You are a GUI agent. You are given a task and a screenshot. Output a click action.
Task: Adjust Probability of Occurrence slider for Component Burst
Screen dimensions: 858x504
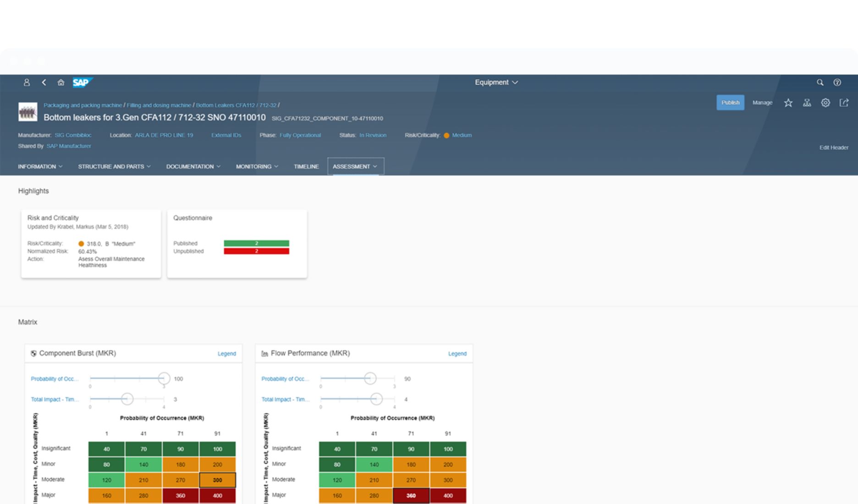[164, 378]
